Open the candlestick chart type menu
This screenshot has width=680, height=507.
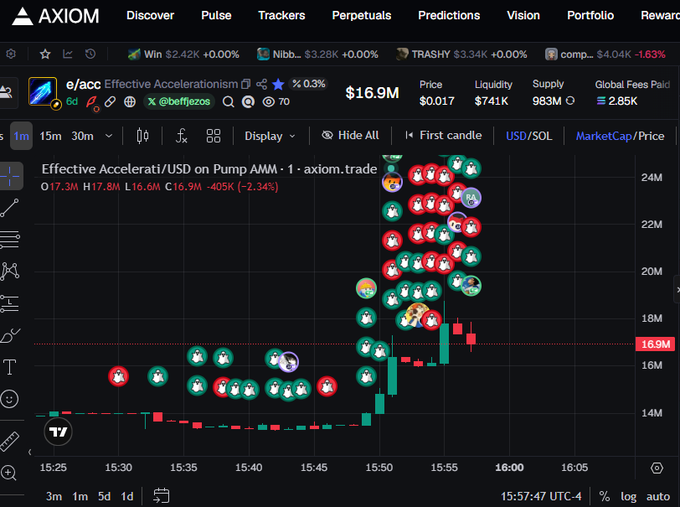(143, 136)
